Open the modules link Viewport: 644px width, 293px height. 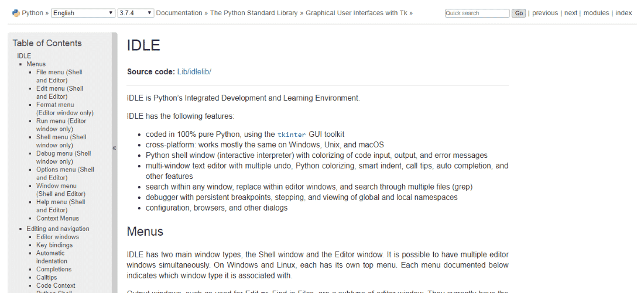click(597, 13)
